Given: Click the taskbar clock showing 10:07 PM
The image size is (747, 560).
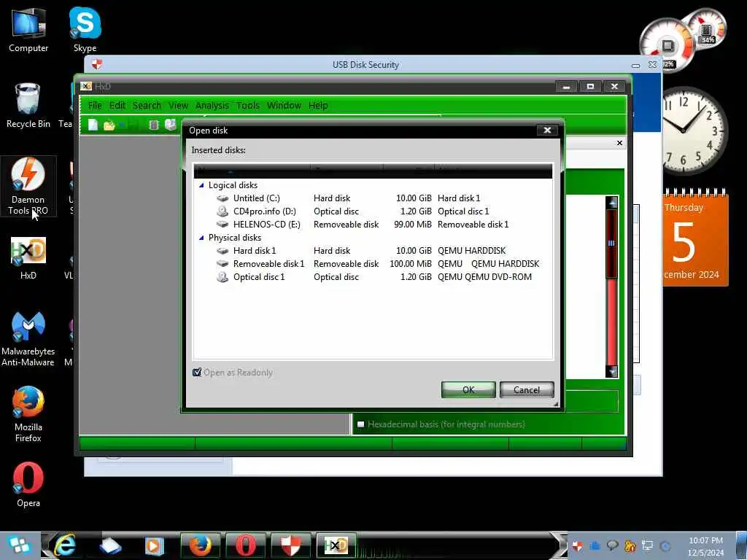Looking at the screenshot, I should (705, 546).
